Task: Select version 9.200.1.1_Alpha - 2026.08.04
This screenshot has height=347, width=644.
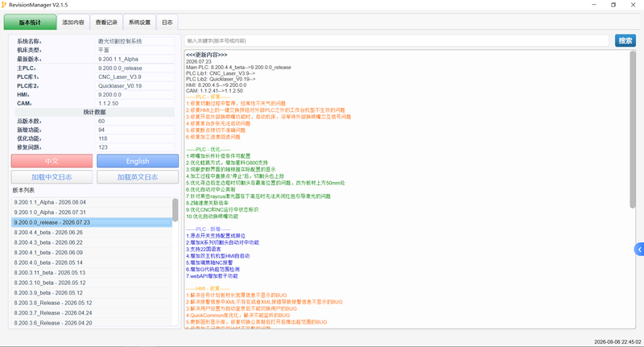Action: (92, 202)
